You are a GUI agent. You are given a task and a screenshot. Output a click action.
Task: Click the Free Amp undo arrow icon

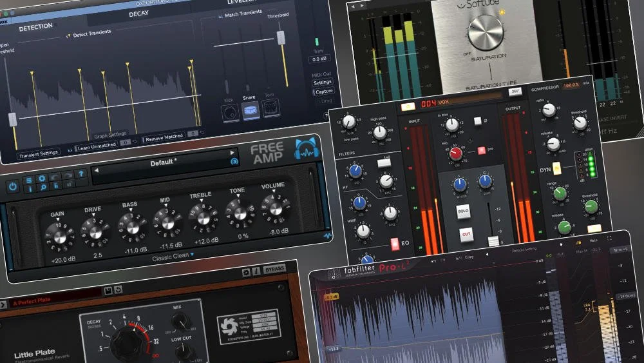pyautogui.click(x=55, y=177)
